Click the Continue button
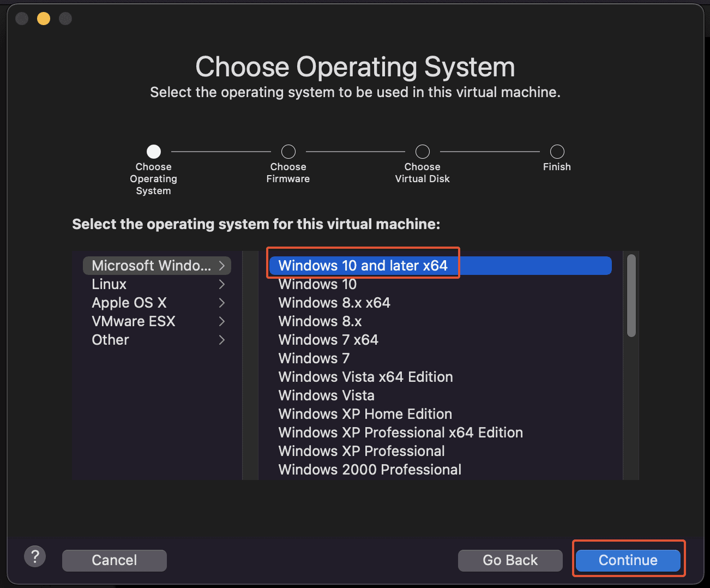 click(628, 560)
